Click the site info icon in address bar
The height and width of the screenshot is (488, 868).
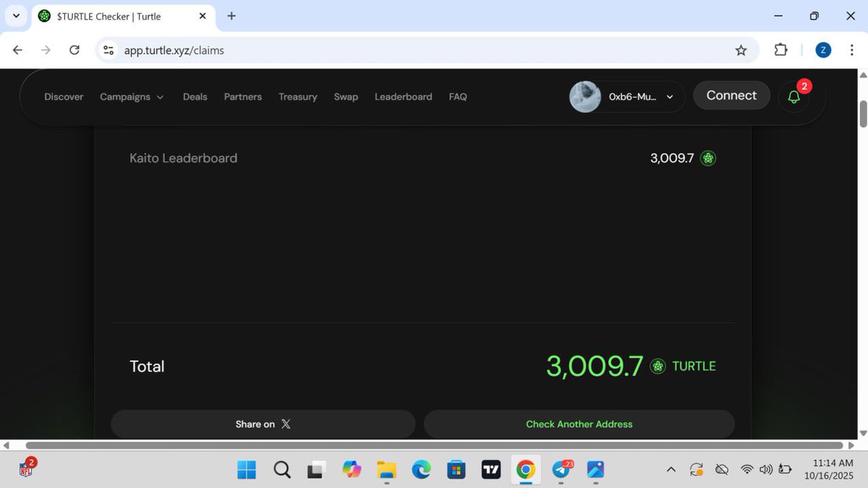tap(109, 50)
